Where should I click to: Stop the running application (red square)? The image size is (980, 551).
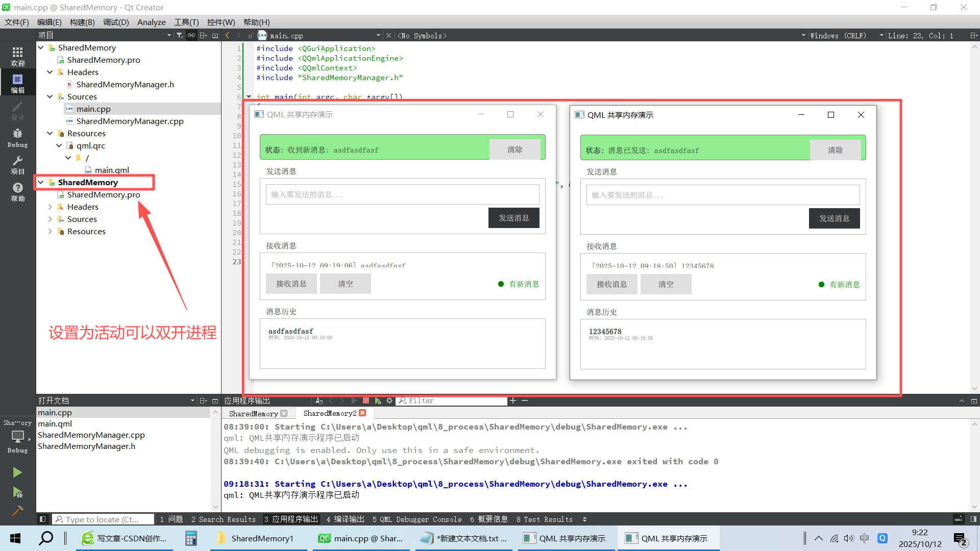pyautogui.click(x=365, y=400)
